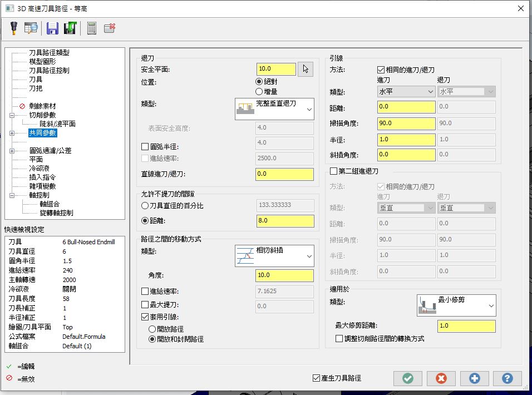Confirm settings with the green checkmark button
The image size is (532, 395).
tap(408, 378)
